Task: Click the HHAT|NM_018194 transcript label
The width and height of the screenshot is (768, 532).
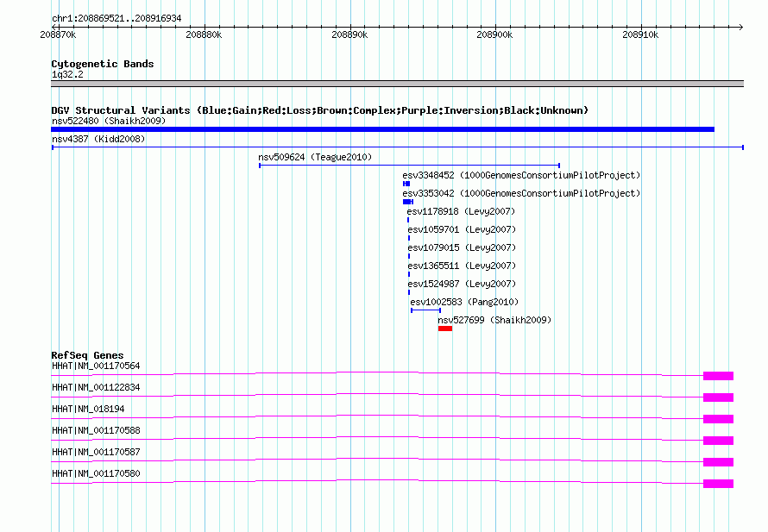Action: click(88, 410)
